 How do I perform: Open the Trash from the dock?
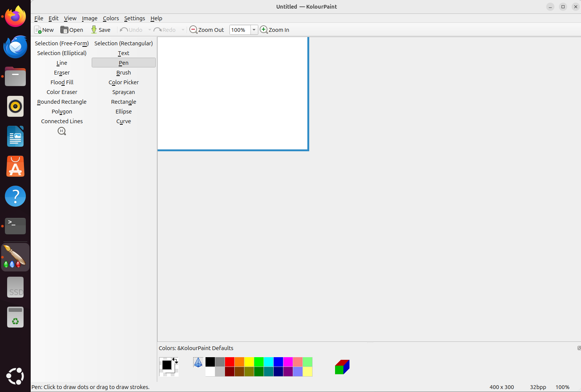15,317
